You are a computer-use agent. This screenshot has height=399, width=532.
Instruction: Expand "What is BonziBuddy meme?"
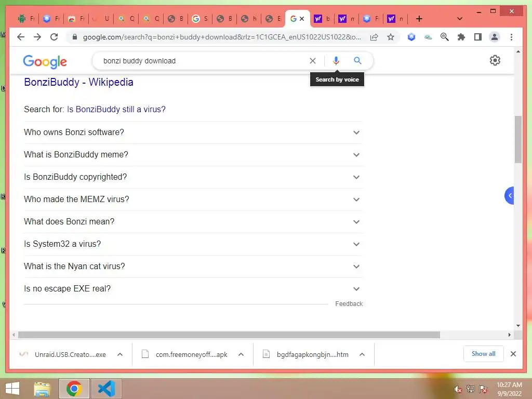click(193, 155)
